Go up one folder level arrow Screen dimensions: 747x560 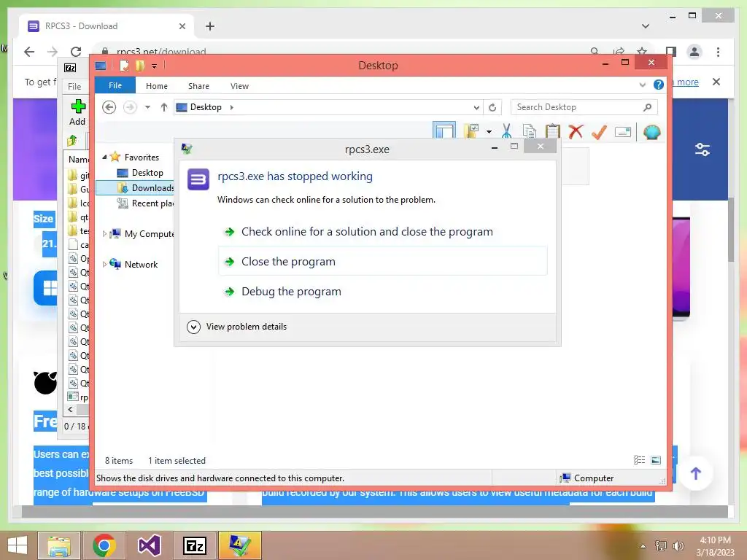(164, 108)
